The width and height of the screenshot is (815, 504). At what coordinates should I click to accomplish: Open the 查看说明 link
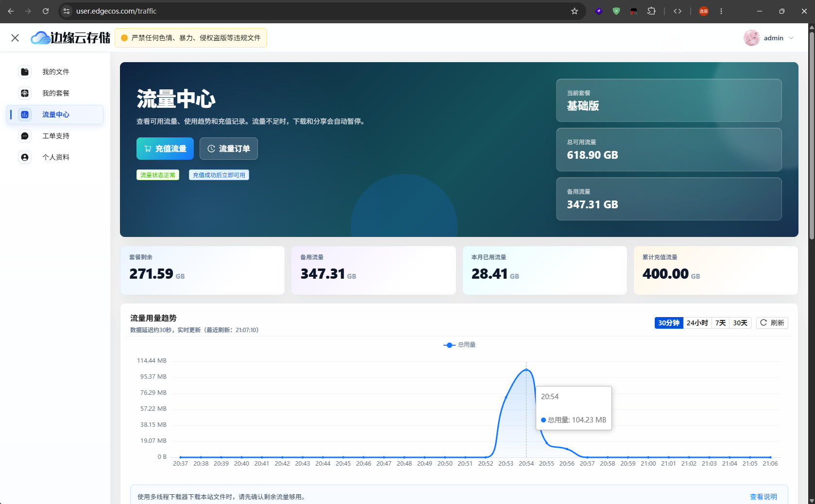point(763,497)
